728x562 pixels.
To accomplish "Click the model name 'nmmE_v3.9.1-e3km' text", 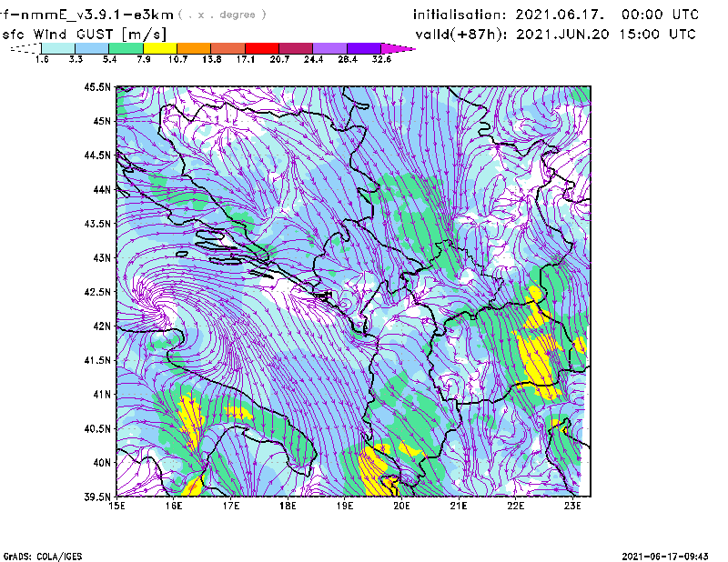I will point(97,15).
